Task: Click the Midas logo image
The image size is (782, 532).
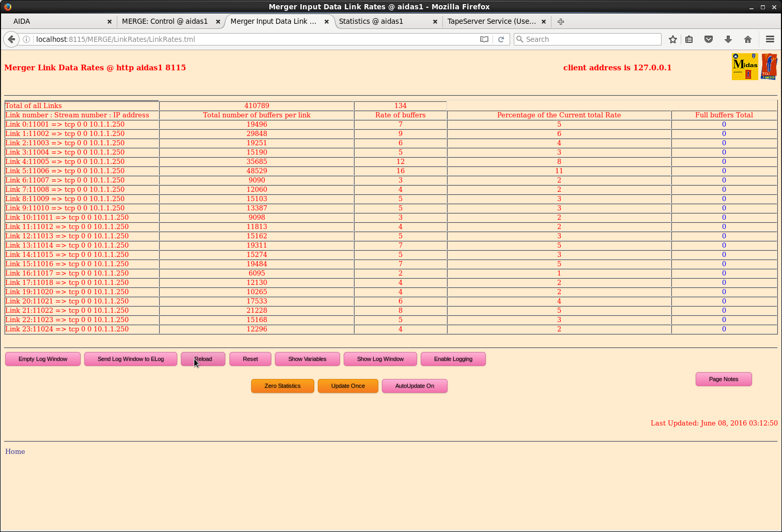Action: tap(745, 67)
